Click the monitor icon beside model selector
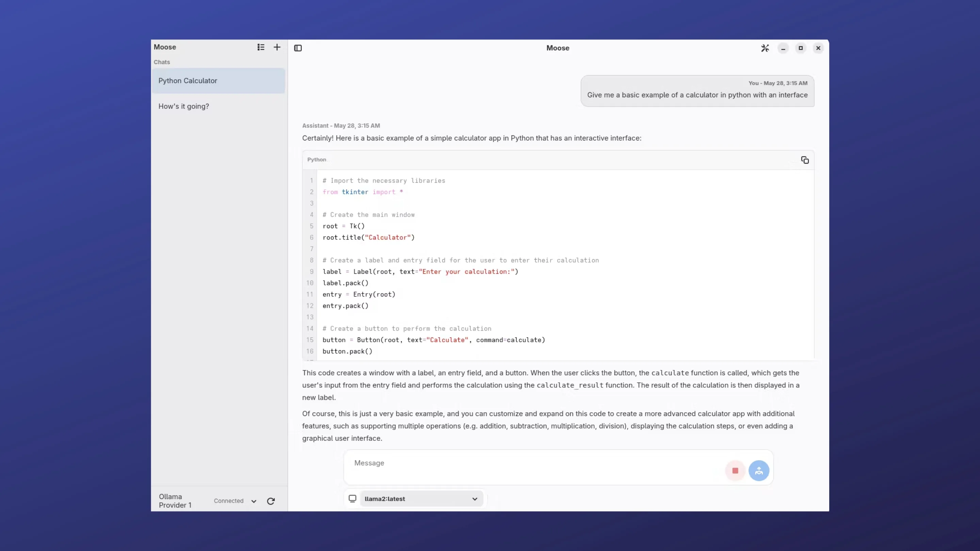980x551 pixels. (x=353, y=499)
